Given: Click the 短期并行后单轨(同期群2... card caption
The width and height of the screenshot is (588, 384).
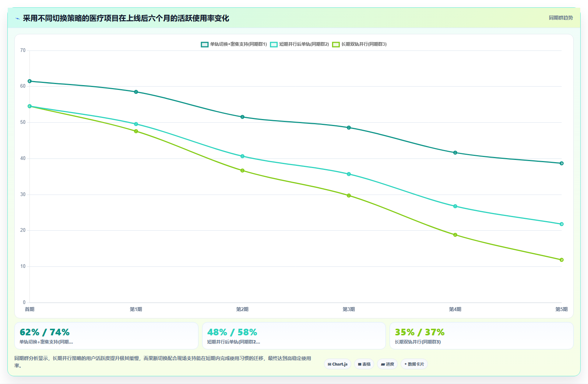Looking at the screenshot, I should click(x=233, y=342).
